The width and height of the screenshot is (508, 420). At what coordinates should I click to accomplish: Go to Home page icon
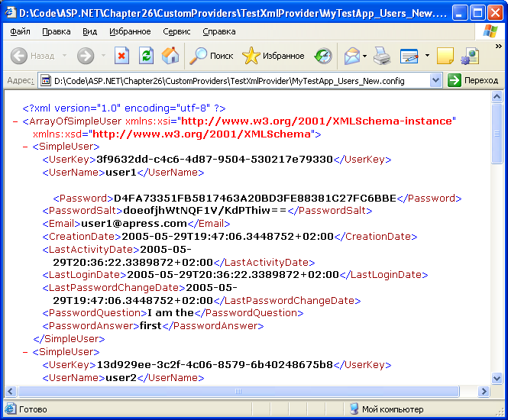(x=170, y=56)
